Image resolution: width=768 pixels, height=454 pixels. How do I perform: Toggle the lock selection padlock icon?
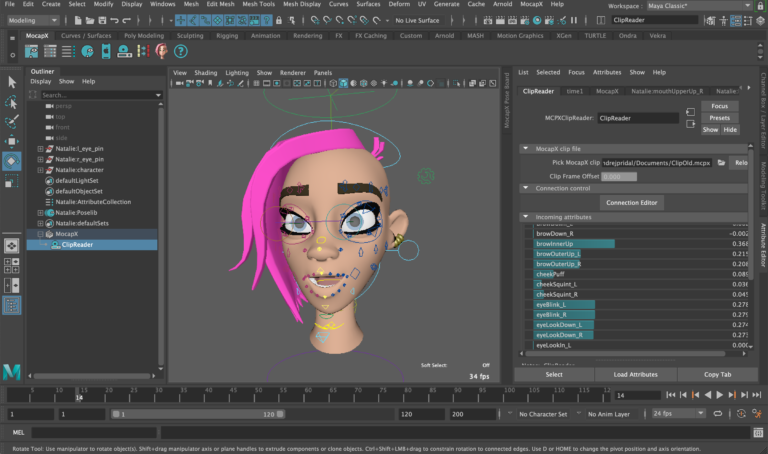pyautogui.click(x=279, y=20)
